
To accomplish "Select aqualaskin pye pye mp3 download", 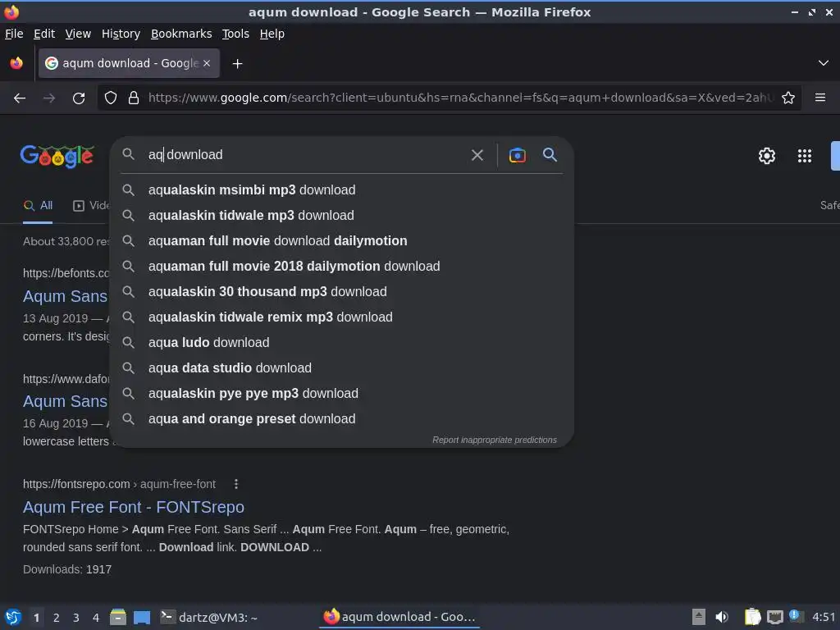I will [341, 394].
